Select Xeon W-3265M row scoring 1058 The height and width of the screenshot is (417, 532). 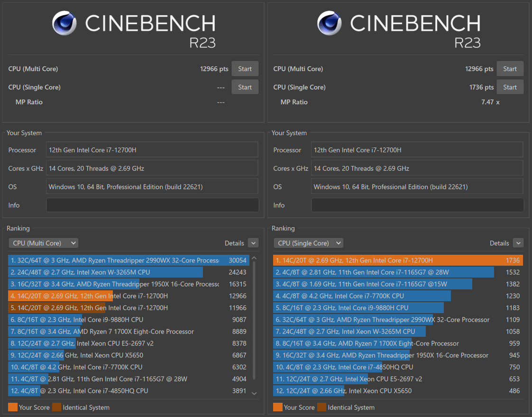pos(398,332)
